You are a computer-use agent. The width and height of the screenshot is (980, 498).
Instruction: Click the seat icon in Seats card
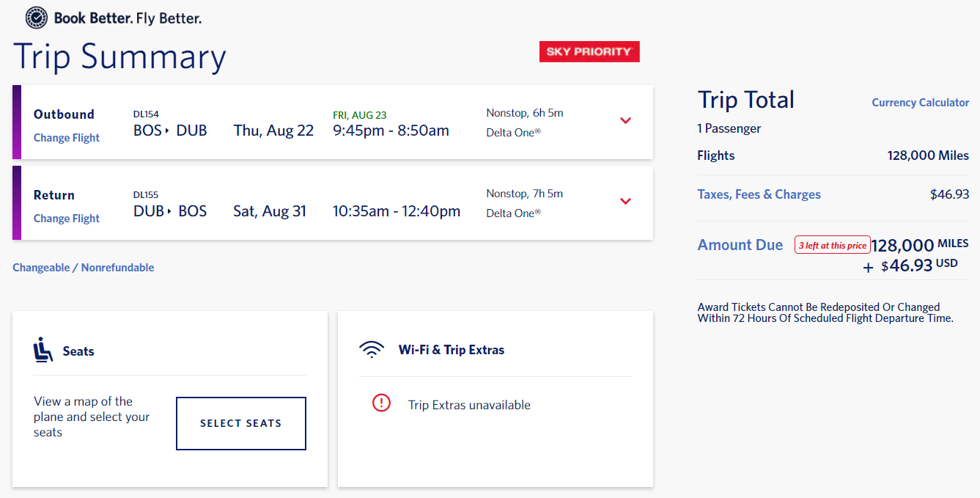(43, 350)
